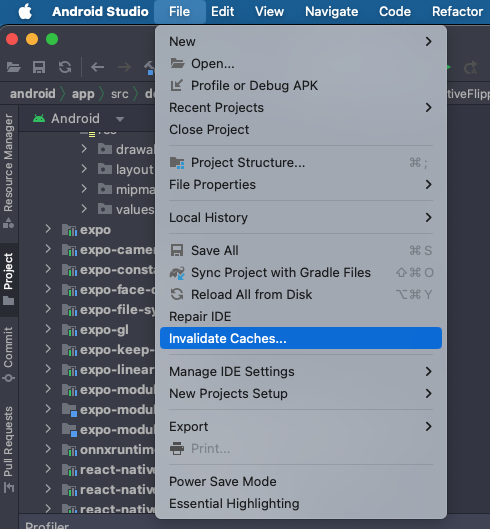Click the src breadcrumb
The width and height of the screenshot is (490, 529).
[x=120, y=94]
